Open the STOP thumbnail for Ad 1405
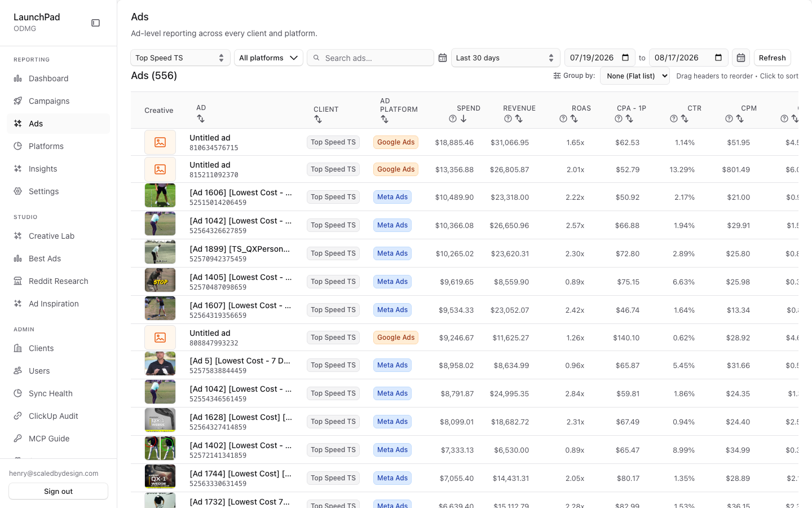812x508 pixels. (160, 281)
